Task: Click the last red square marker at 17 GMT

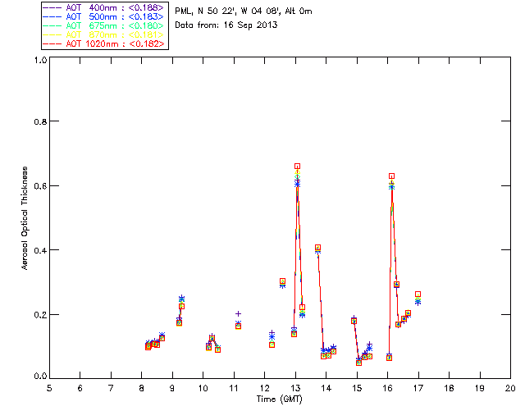Action: coord(418,294)
